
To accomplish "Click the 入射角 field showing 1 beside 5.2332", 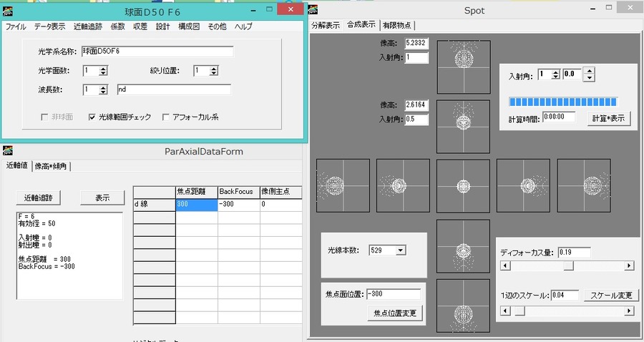I will [x=416, y=58].
